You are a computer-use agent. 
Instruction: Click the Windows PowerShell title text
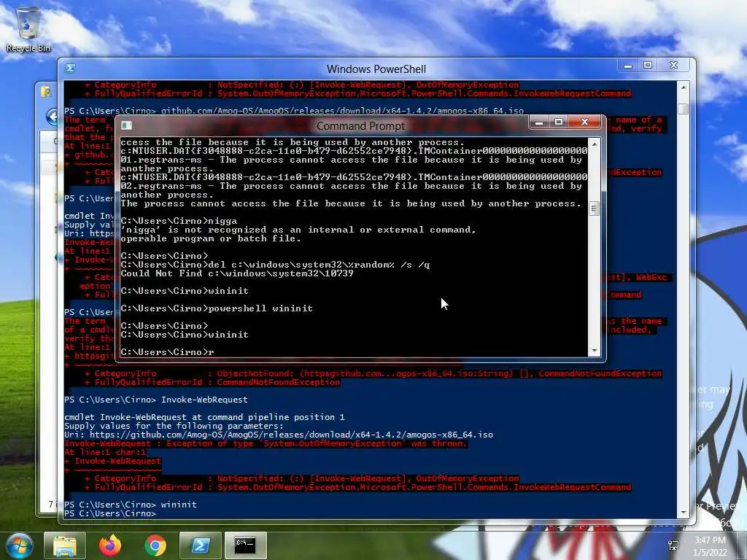pyautogui.click(x=376, y=69)
